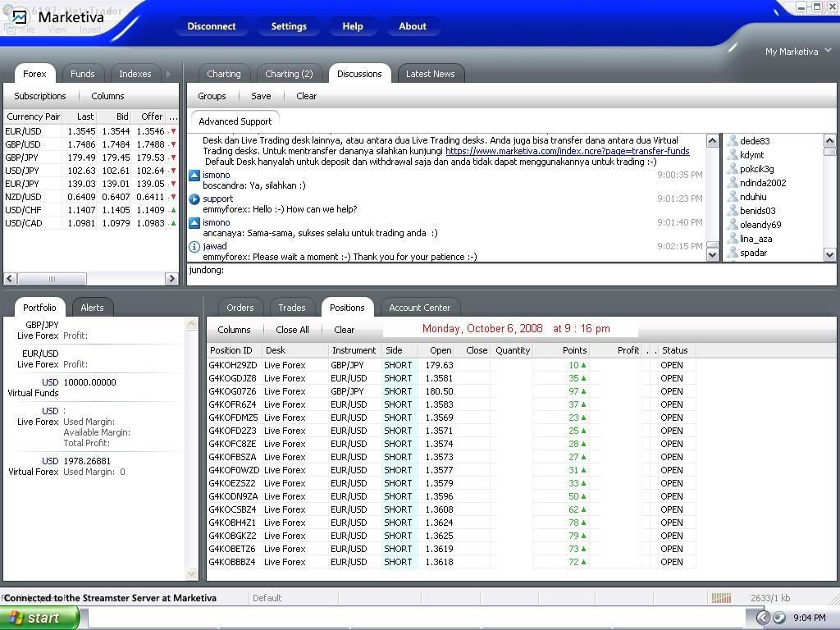Select the USD/CAD currency pair row
The width and height of the screenshot is (840, 630).
click(x=91, y=223)
